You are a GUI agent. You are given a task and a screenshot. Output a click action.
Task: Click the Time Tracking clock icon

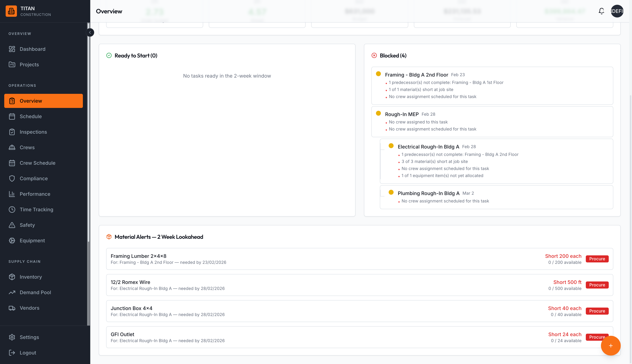point(12,210)
